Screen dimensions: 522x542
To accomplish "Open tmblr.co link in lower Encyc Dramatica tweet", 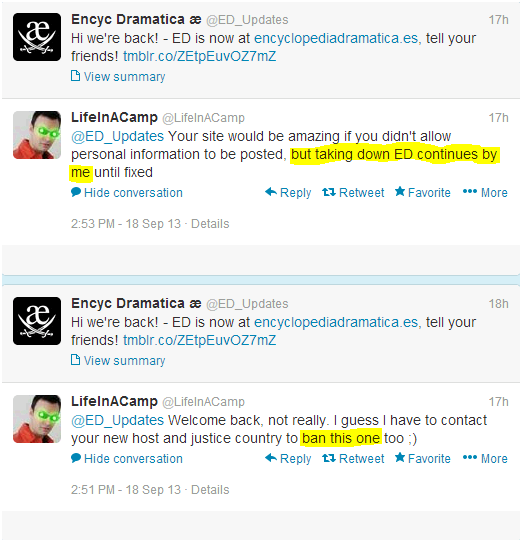I will [x=199, y=340].
